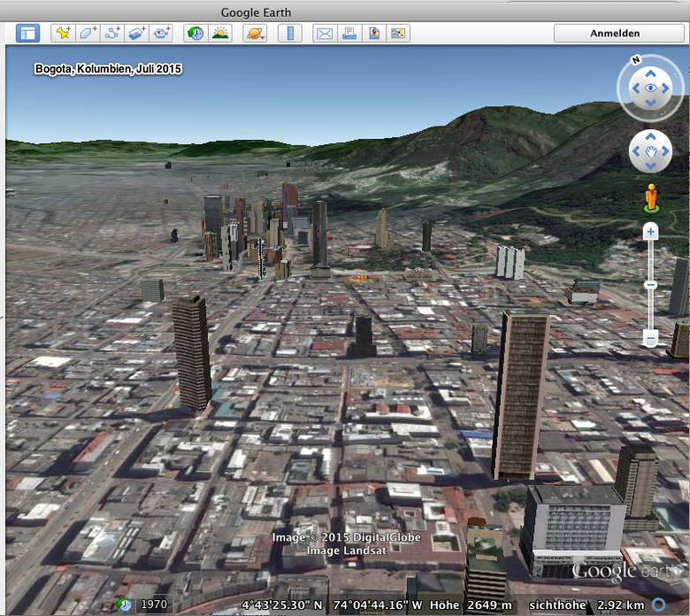Move right with the hand joystick arrow
Image resolution: width=690 pixels, height=616 pixels.
665,152
